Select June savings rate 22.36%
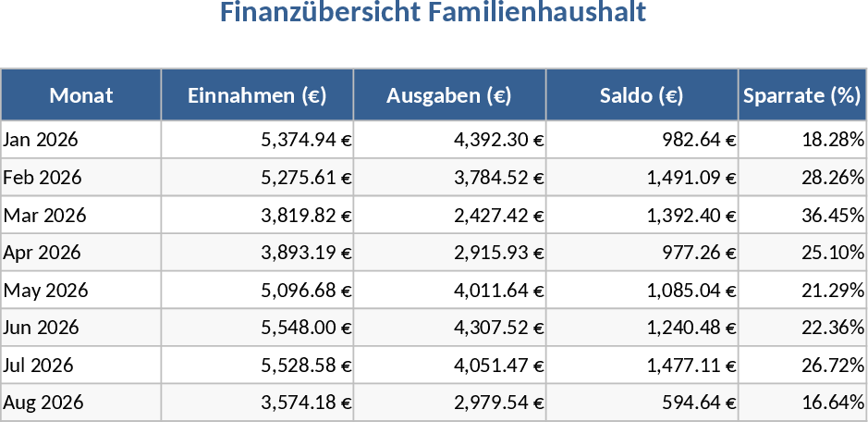The width and height of the screenshot is (868, 422). pos(832,328)
